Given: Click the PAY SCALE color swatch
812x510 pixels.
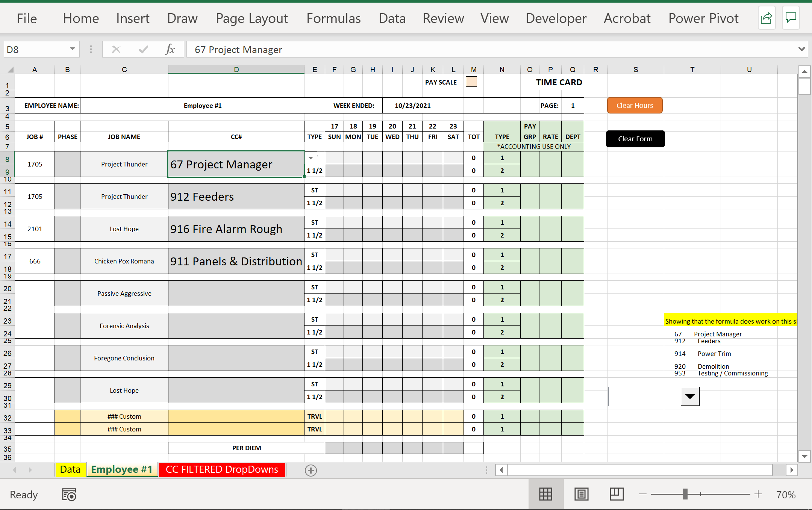Looking at the screenshot, I should [471, 82].
